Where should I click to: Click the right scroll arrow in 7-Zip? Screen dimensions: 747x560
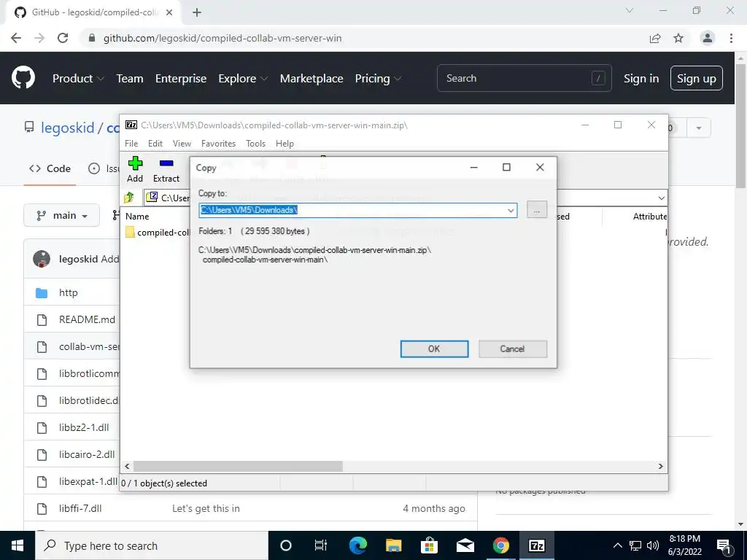point(660,466)
